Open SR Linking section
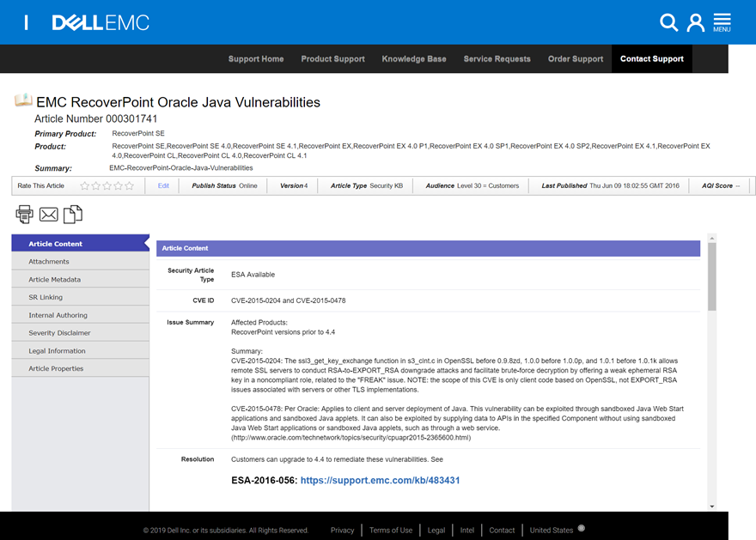Viewport: 756px width, 540px height. (80, 297)
